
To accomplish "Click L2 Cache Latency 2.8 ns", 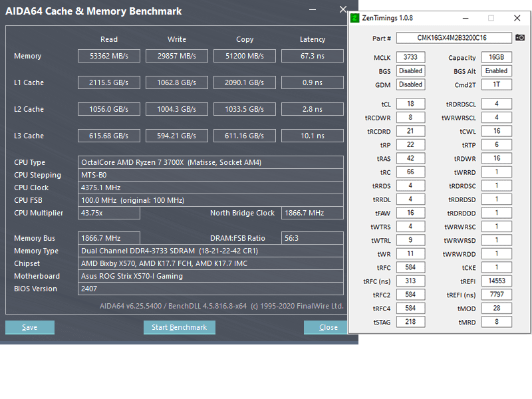I will pos(313,109).
